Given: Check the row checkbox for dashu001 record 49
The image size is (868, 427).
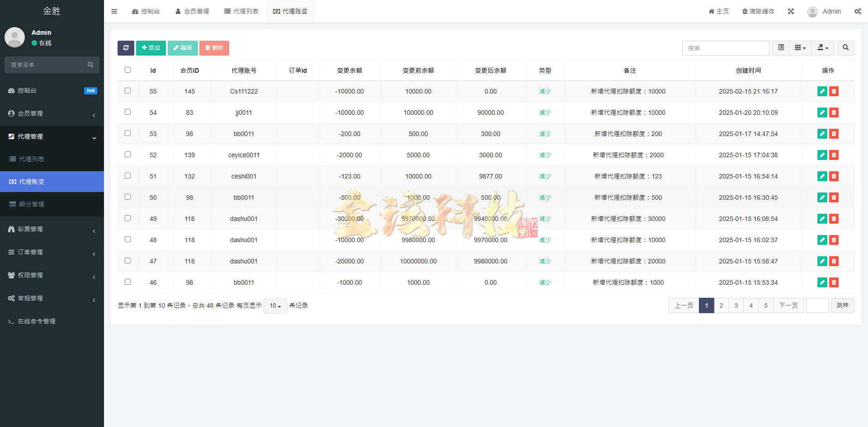Looking at the screenshot, I should [x=128, y=218].
